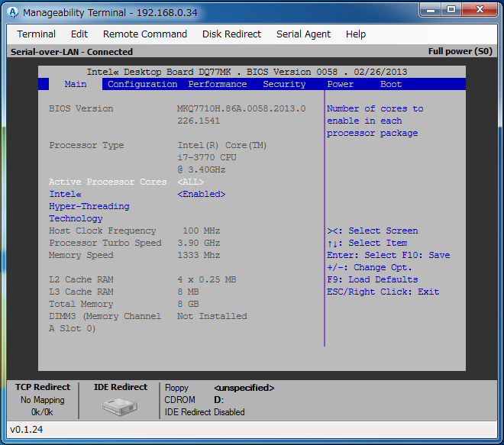Change Active Processor Cores <ALL> option
Screen dimensions: 504x445
pos(191,182)
